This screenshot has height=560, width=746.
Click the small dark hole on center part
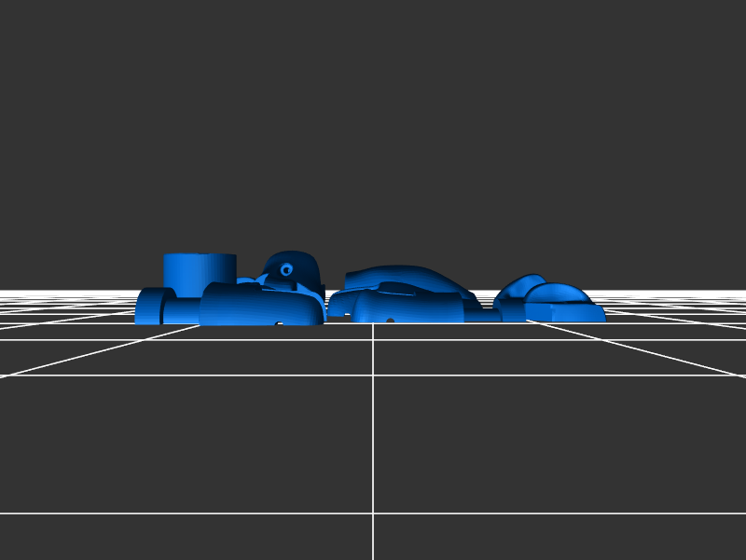[390, 321]
